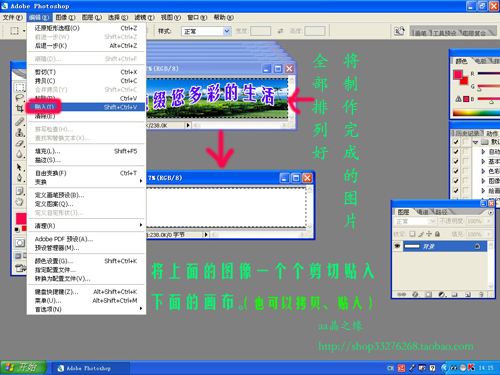Click the Windows Start 开始 button
The image size is (500, 375).
coord(23,368)
